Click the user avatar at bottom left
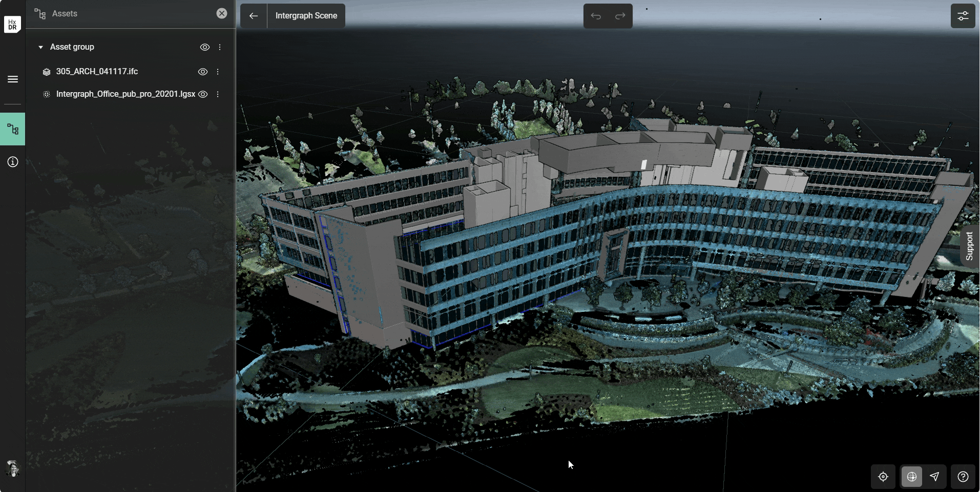The width and height of the screenshot is (980, 492). [12, 468]
